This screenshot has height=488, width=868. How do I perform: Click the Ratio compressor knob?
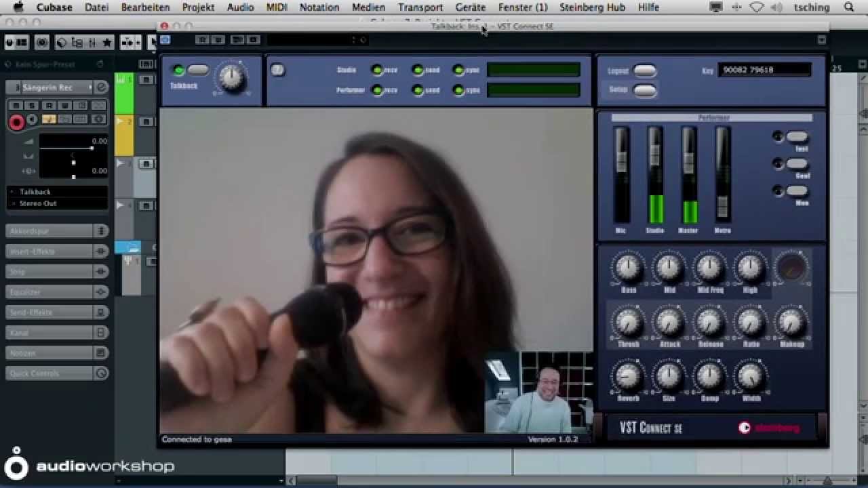(x=750, y=322)
